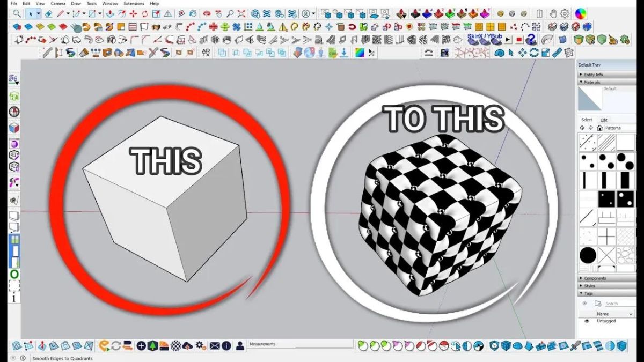Collapse the Materials panel

(x=606, y=82)
